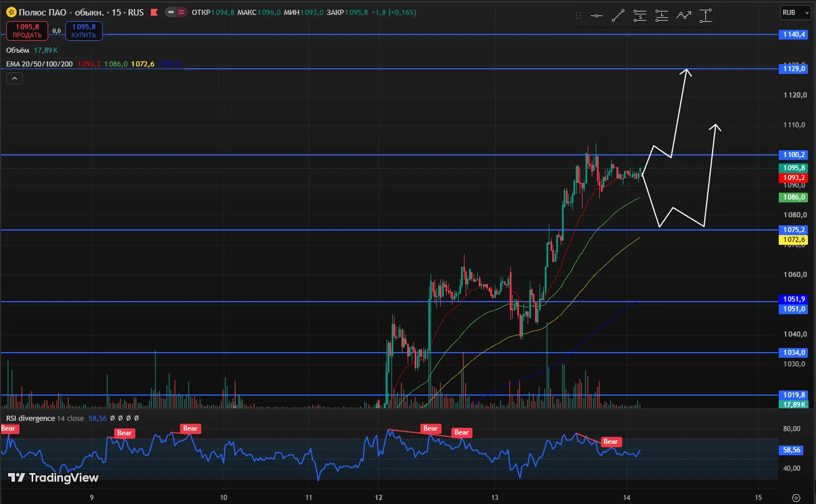Screen dimensions: 816x504
Task: Click the 1075,2 price level label
Action: pos(794,230)
